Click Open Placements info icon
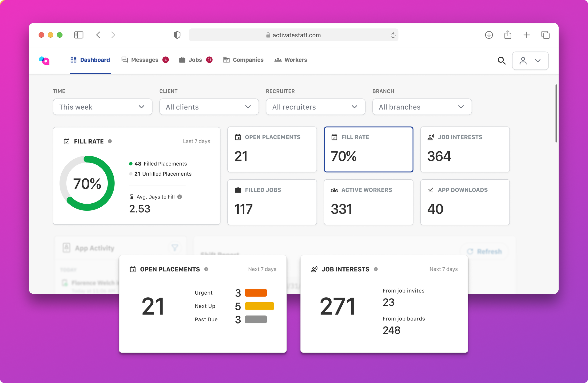588x383 pixels. point(206,269)
